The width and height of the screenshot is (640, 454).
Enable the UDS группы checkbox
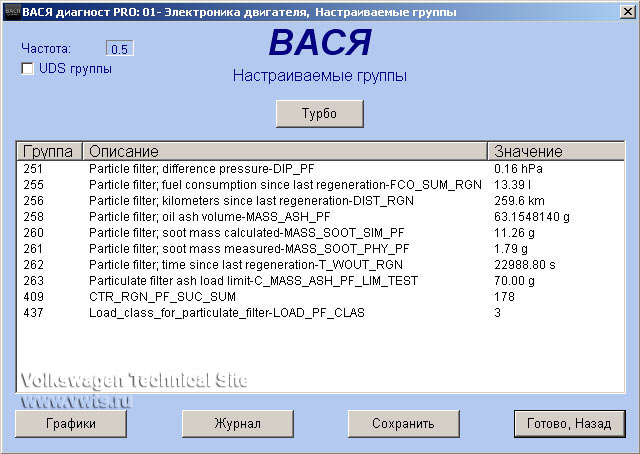click(27, 69)
